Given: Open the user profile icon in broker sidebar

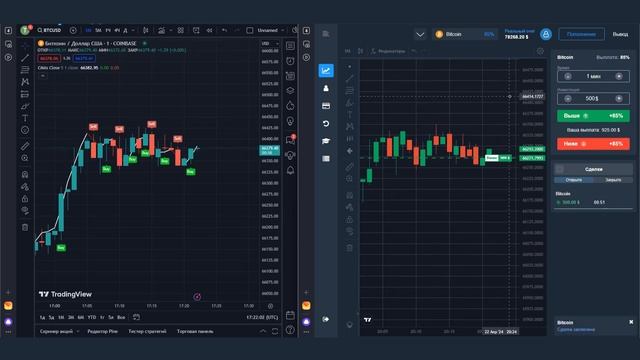Looking at the screenshot, I should point(326,88).
